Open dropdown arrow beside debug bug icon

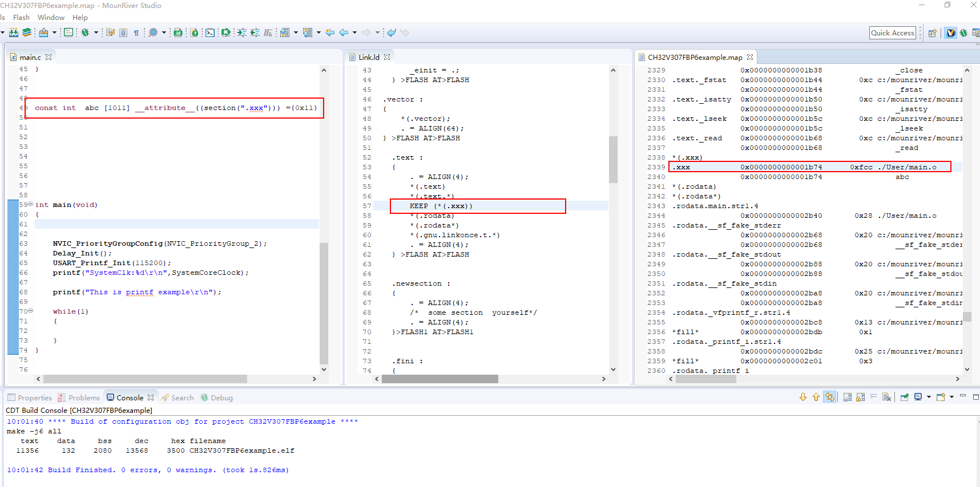click(96, 33)
